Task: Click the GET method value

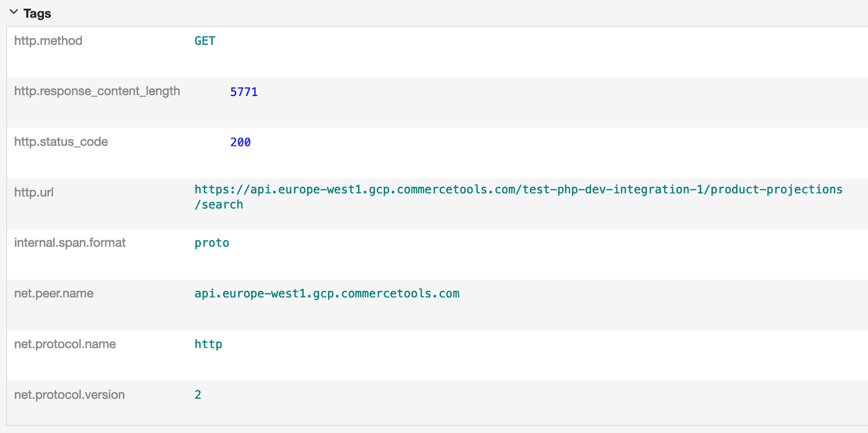Action: point(205,41)
